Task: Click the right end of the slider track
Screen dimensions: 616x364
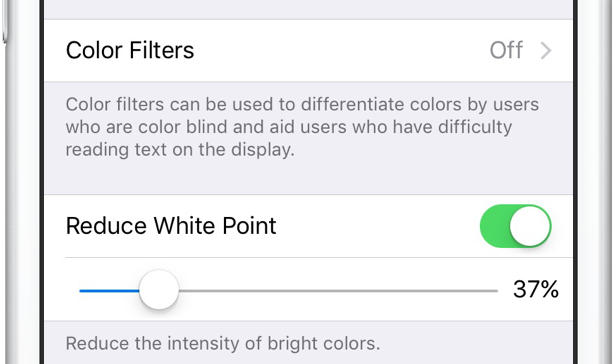Action: coord(495,291)
